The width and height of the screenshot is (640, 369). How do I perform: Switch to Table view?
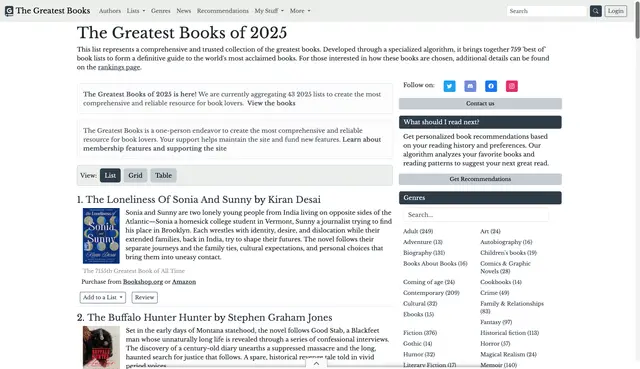[x=163, y=176]
